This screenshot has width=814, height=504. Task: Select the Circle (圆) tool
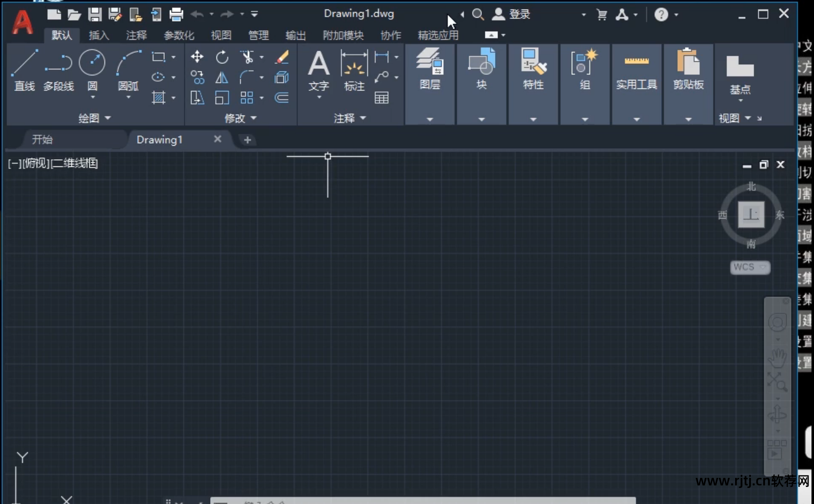(x=92, y=70)
